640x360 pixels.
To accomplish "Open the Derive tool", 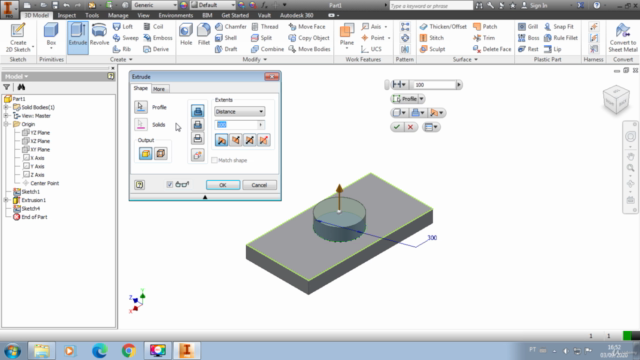I will pyautogui.click(x=156, y=49).
